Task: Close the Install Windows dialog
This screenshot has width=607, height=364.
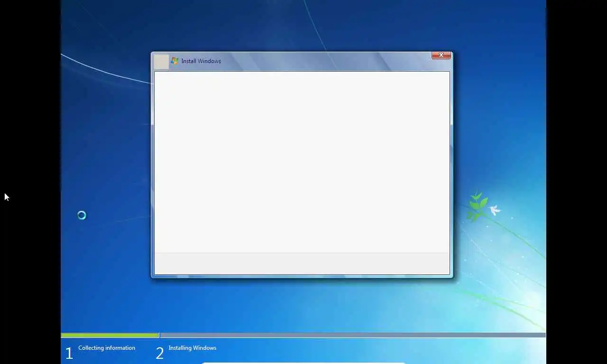Action: click(x=441, y=55)
